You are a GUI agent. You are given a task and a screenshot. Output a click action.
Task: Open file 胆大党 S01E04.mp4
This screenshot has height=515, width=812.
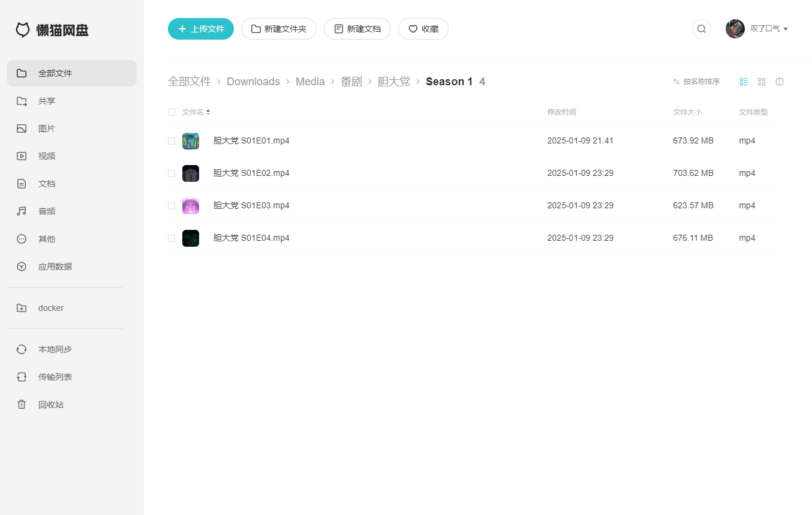coord(251,238)
